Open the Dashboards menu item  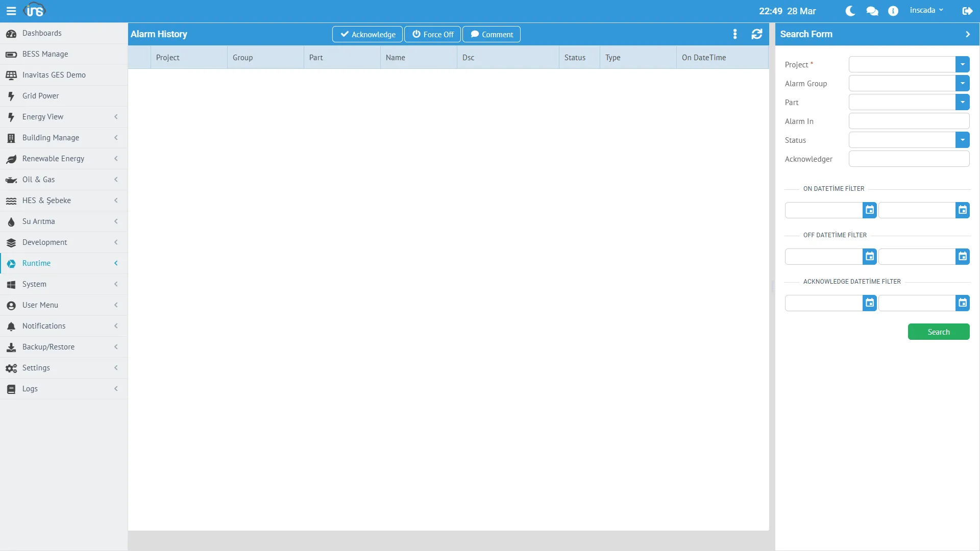coord(42,33)
